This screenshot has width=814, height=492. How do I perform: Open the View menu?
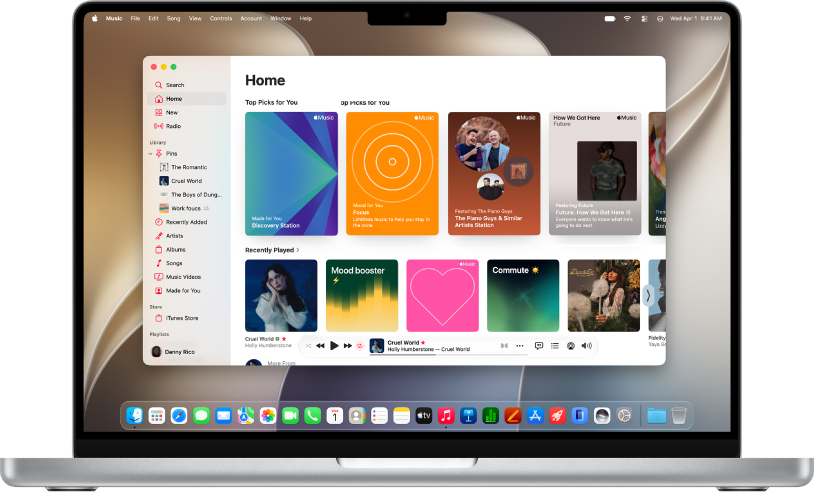tap(195, 18)
